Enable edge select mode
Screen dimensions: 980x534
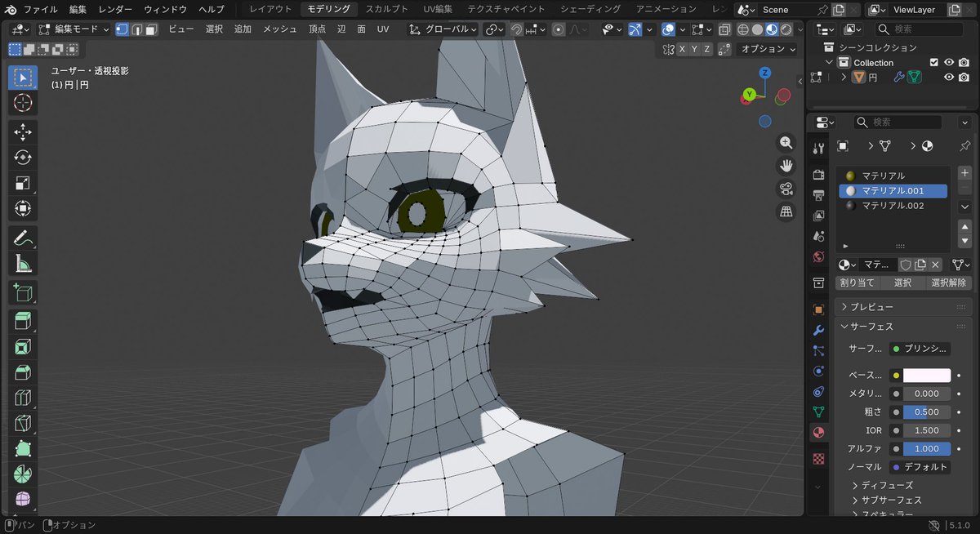tap(136, 29)
